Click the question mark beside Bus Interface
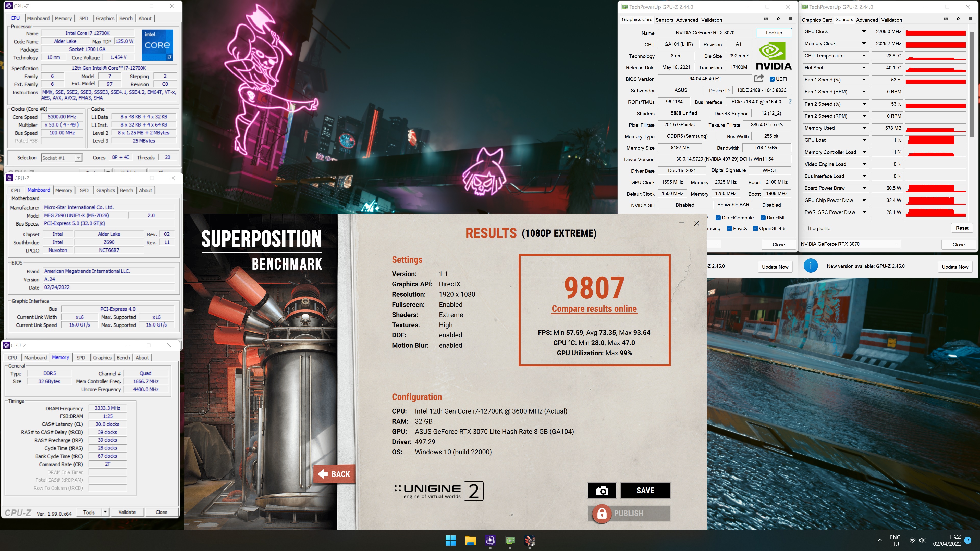Viewport: 980px width, 551px height. [790, 102]
